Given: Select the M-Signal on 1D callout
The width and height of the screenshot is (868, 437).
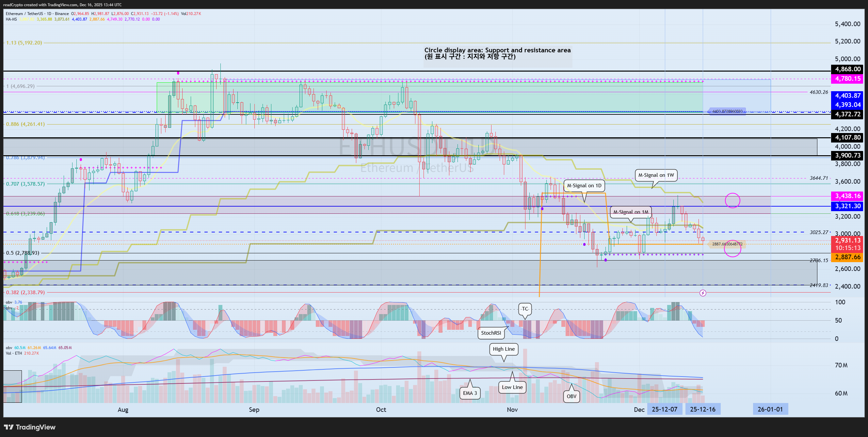Looking at the screenshot, I should (584, 185).
